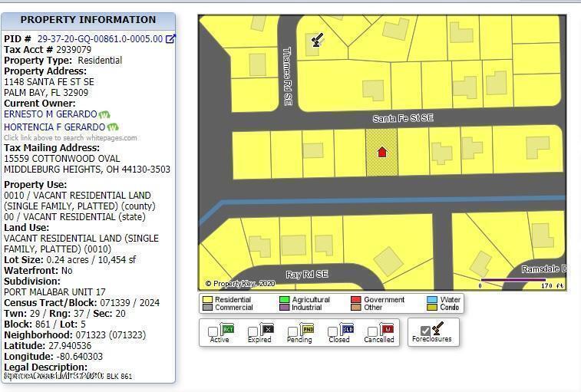Check the Pending listings checkbox
This screenshot has height=392, width=581.
click(x=292, y=332)
